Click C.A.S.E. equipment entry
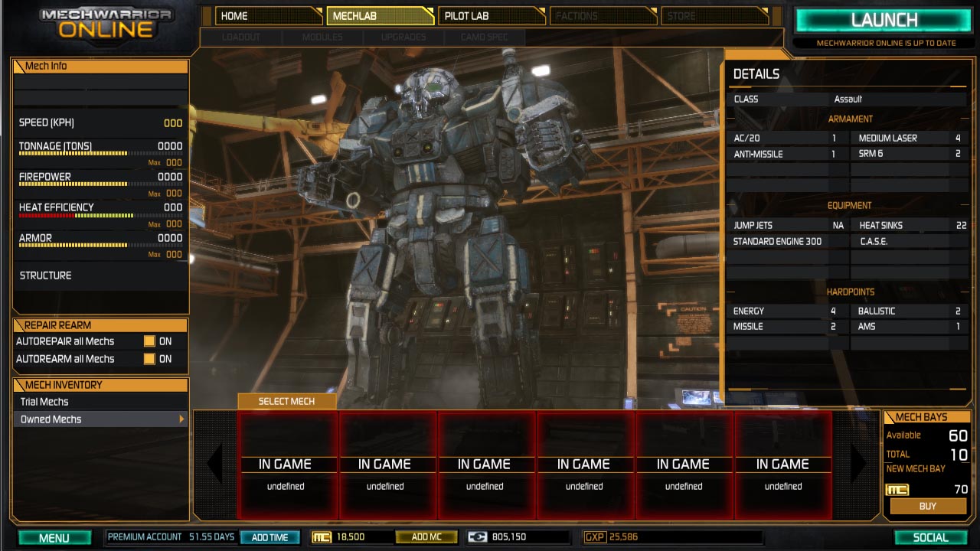Viewport: 980px width, 551px height. [910, 241]
